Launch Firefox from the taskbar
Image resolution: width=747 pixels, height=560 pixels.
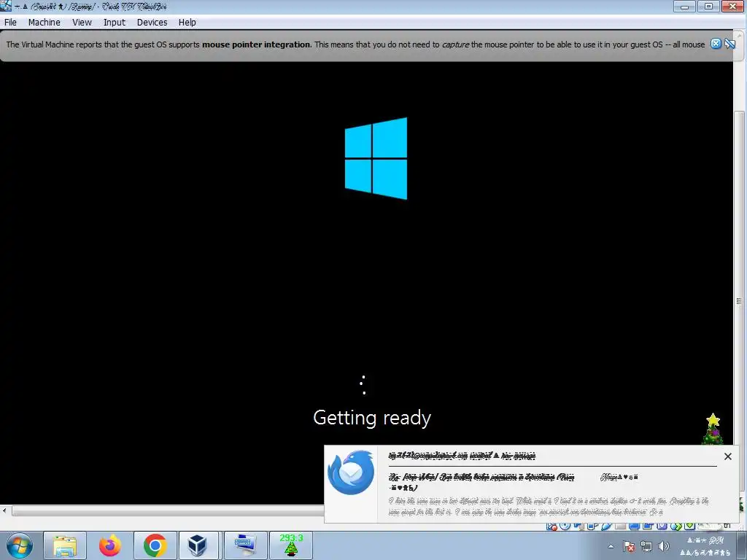pyautogui.click(x=110, y=545)
